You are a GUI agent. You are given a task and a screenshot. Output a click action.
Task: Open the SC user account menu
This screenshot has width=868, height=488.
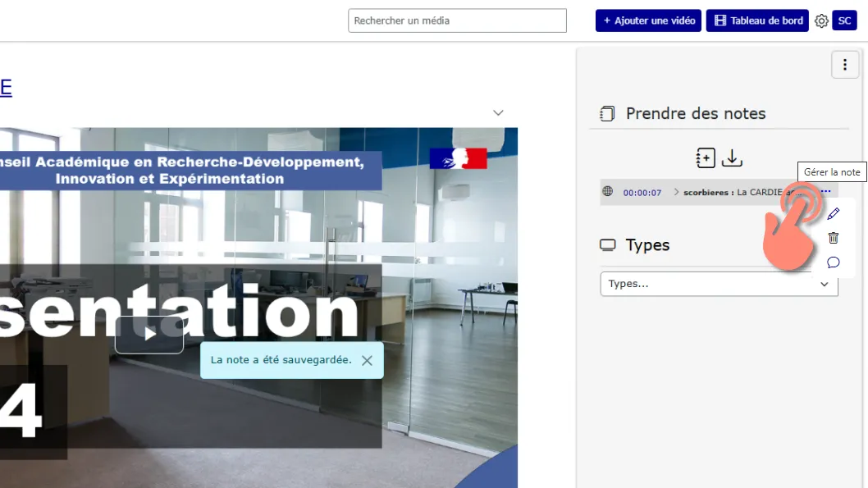[844, 21]
